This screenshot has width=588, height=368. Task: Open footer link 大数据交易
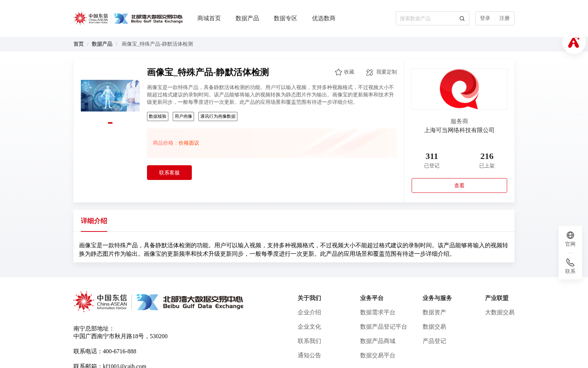coord(500,312)
